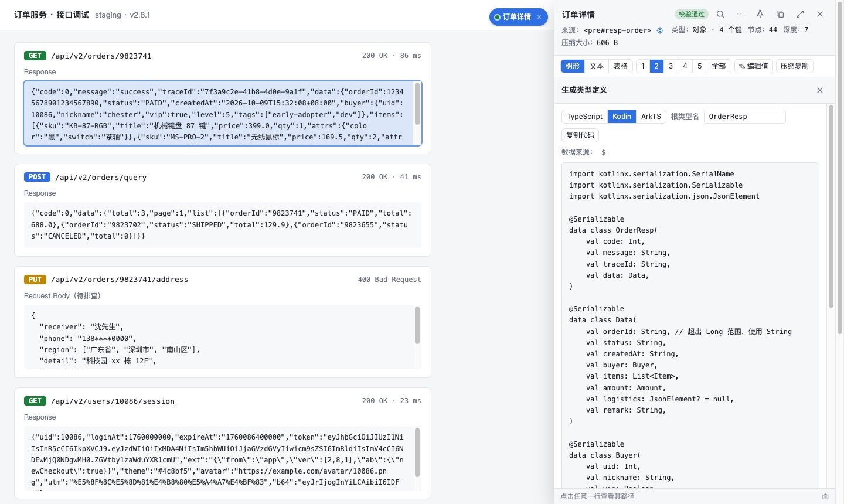Set expand depth to level 1
The width and height of the screenshot is (844, 504).
pos(643,66)
